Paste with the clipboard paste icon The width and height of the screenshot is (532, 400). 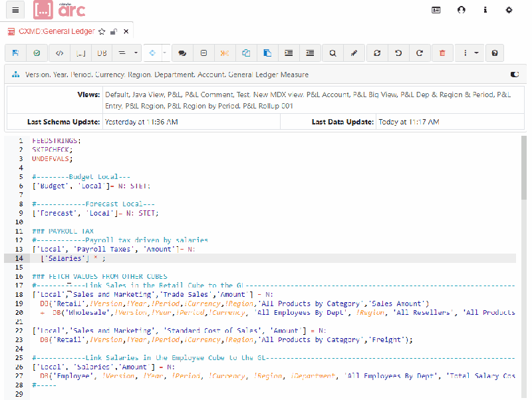(x=267, y=53)
